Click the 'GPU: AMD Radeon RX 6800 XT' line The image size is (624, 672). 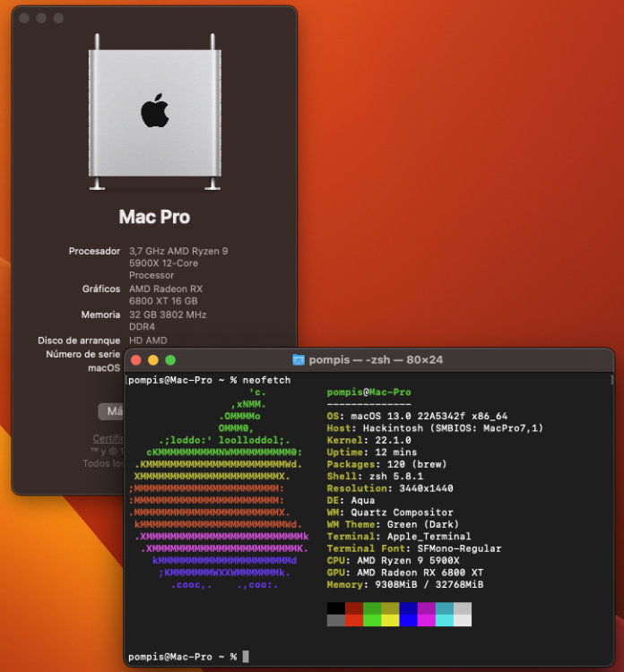point(405,573)
